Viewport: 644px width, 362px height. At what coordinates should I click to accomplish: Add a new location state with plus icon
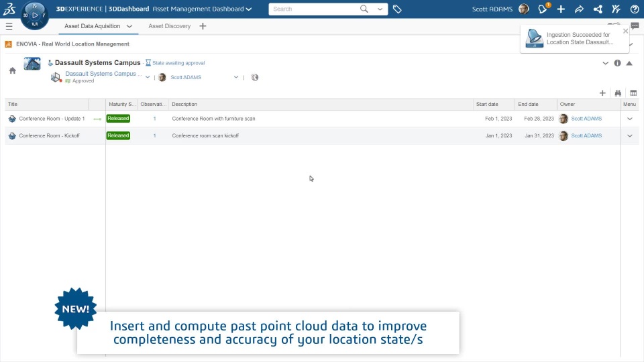[602, 93]
